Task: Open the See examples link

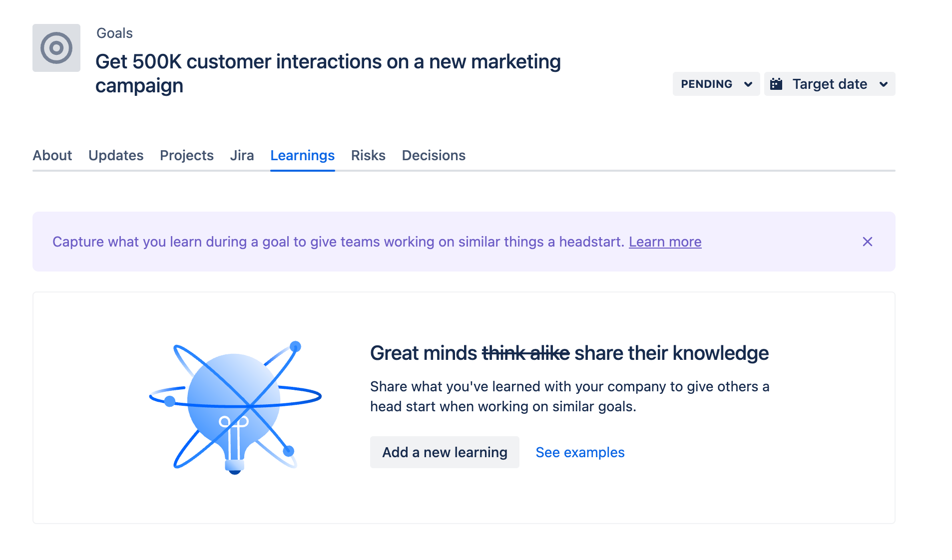Action: [580, 452]
